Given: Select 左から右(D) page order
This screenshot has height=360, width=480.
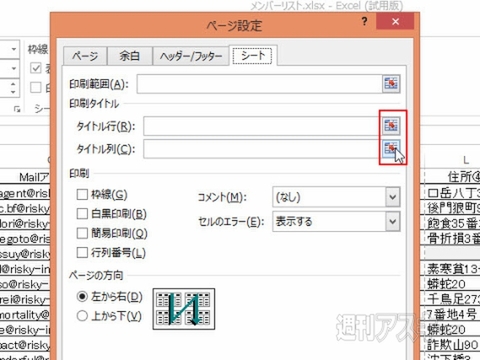Looking at the screenshot, I should 82,296.
